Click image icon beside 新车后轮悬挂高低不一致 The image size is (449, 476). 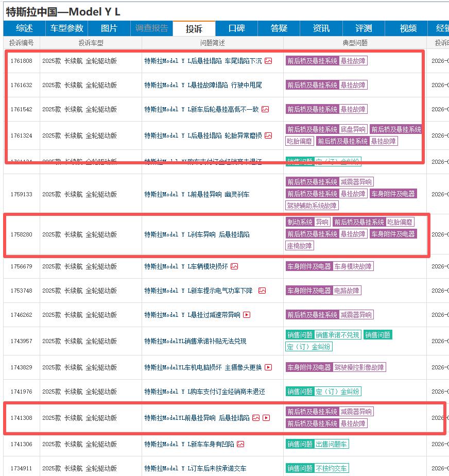(265, 109)
